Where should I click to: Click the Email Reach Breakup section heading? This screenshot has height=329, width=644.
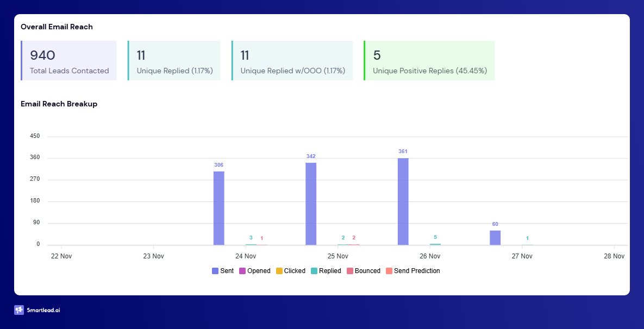59,104
